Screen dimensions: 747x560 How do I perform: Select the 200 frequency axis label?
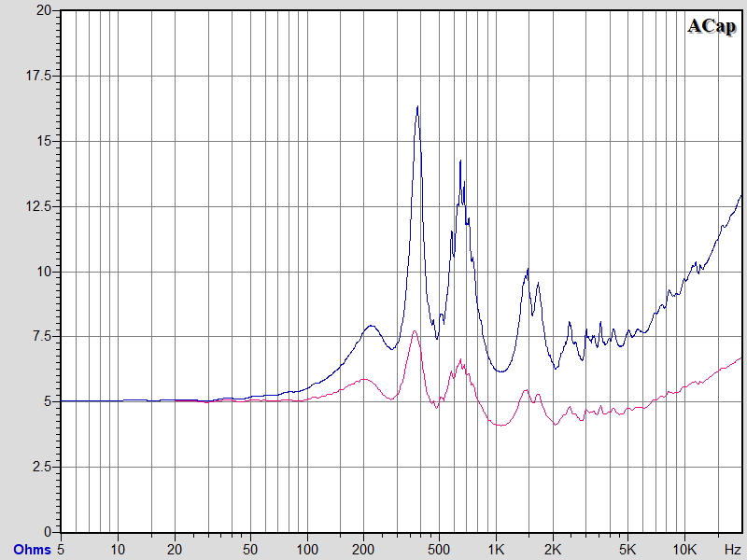(x=363, y=548)
